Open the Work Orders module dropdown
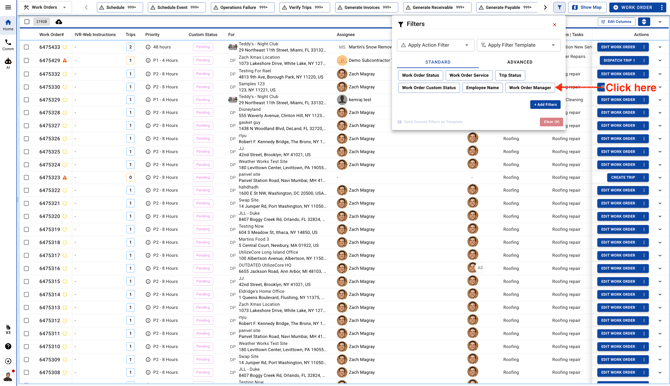This screenshot has height=386, width=670. click(45, 7)
